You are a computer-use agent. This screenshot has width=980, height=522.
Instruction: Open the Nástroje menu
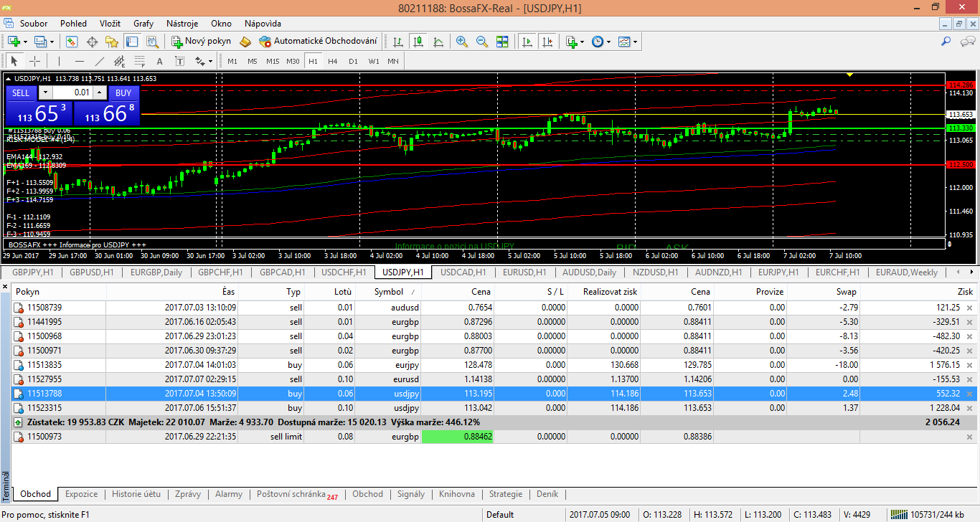pos(182,23)
